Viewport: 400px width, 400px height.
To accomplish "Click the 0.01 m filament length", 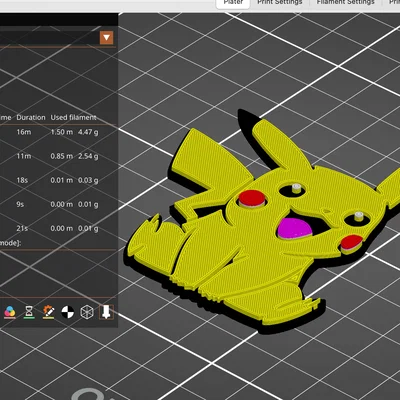I will (x=62, y=180).
